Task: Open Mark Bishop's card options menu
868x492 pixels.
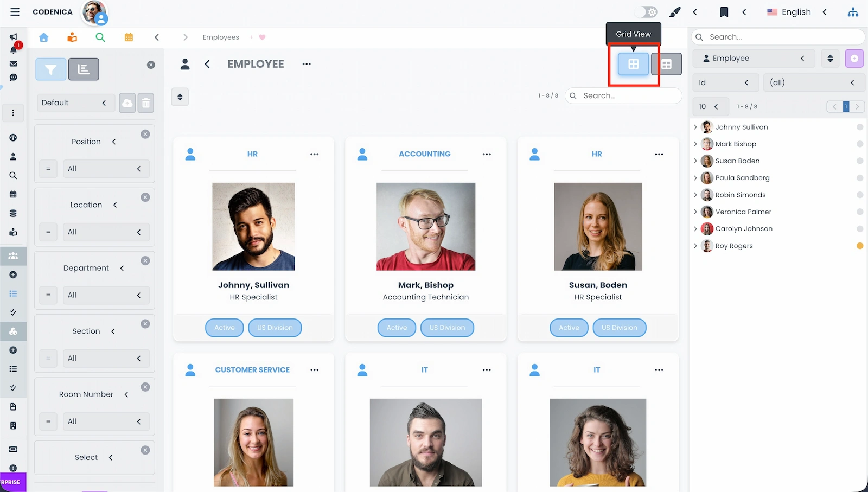Action: [487, 154]
